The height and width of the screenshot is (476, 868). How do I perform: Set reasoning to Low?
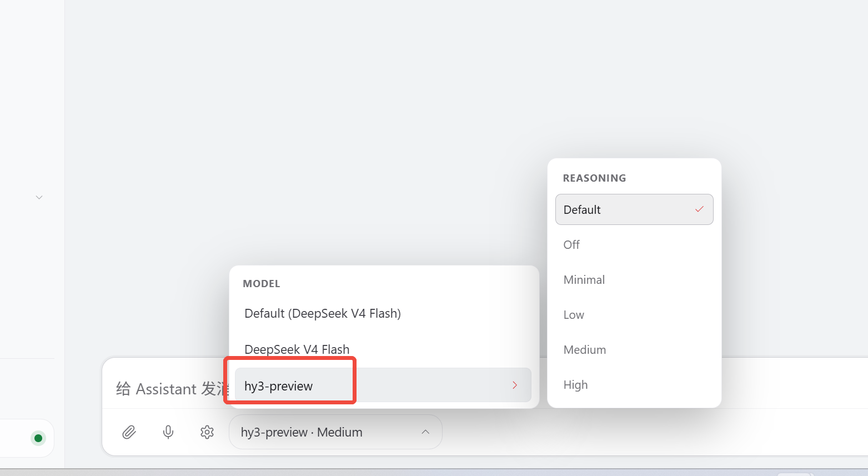[x=634, y=314]
